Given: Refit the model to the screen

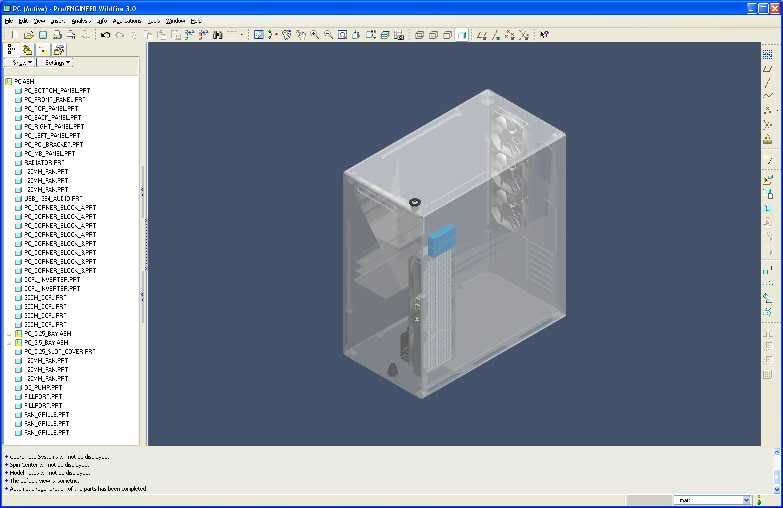Looking at the screenshot, I should (342, 35).
